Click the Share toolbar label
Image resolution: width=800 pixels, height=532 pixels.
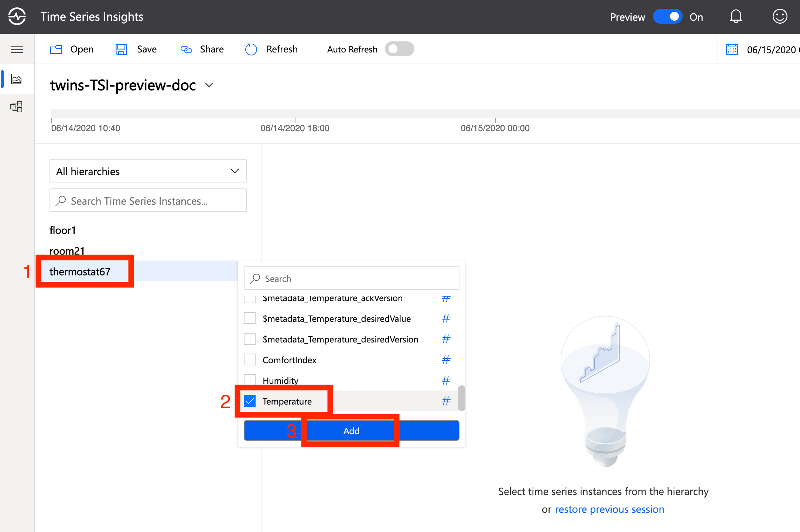tap(212, 50)
